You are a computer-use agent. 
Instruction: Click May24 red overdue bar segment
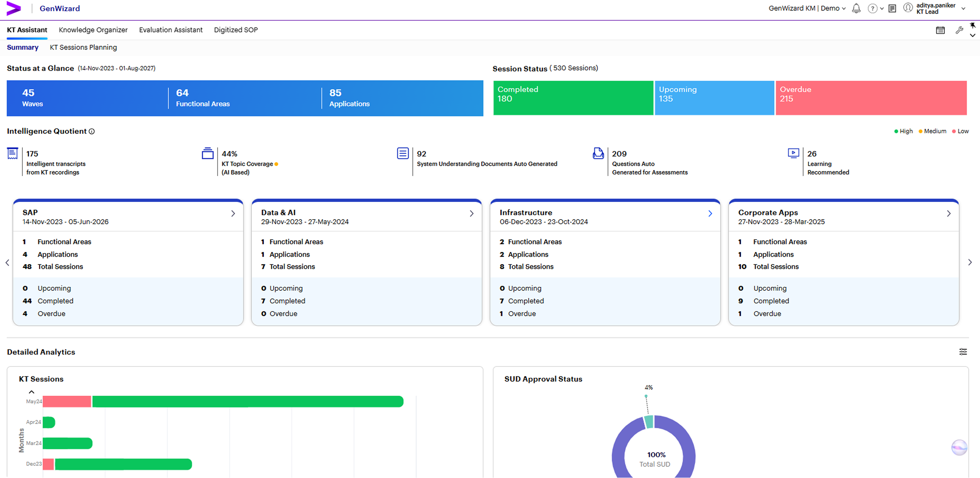pyautogui.click(x=67, y=401)
